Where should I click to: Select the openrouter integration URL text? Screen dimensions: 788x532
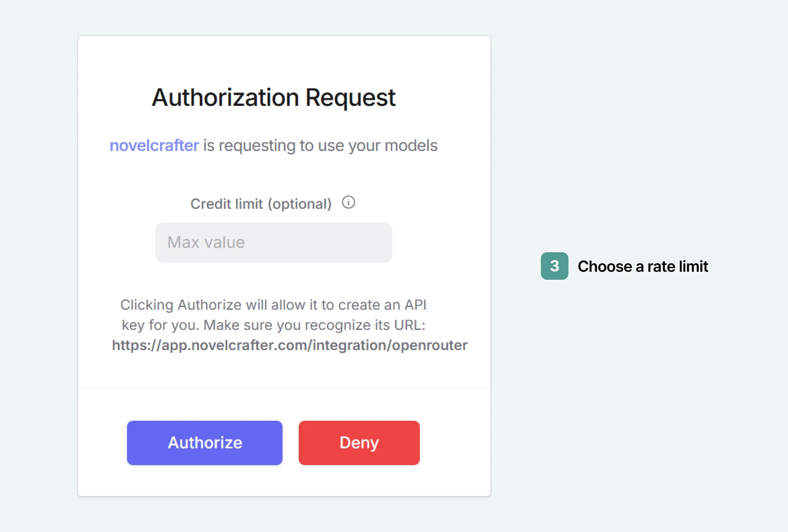[289, 345]
